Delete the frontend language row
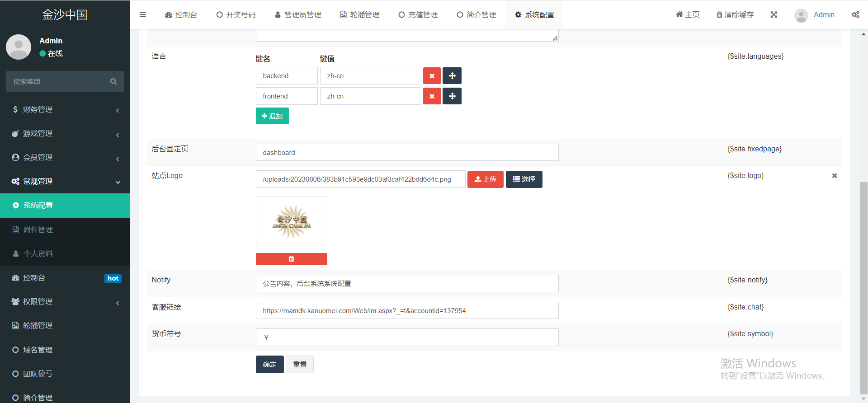This screenshot has width=868, height=403. coord(432,96)
